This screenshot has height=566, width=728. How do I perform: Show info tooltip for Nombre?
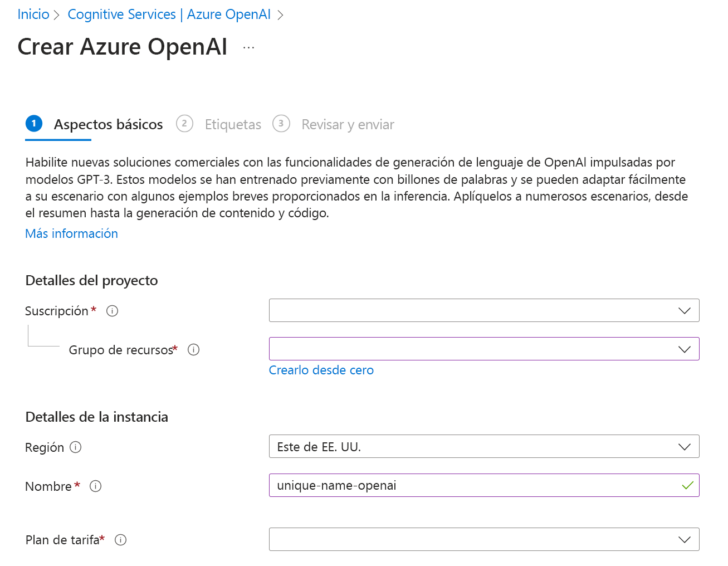tap(95, 486)
